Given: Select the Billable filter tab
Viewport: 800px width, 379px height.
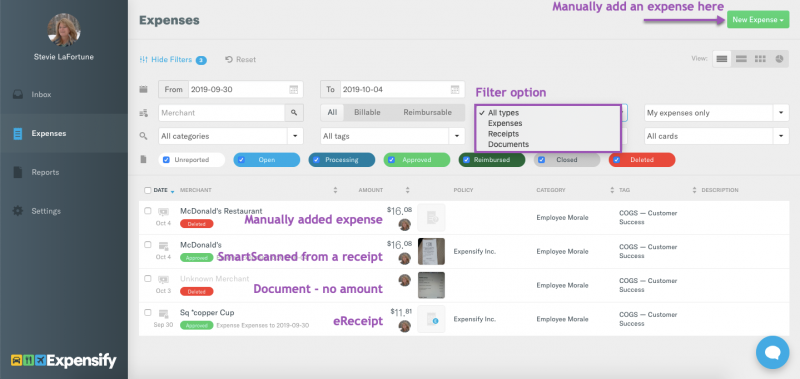Looking at the screenshot, I should point(367,113).
